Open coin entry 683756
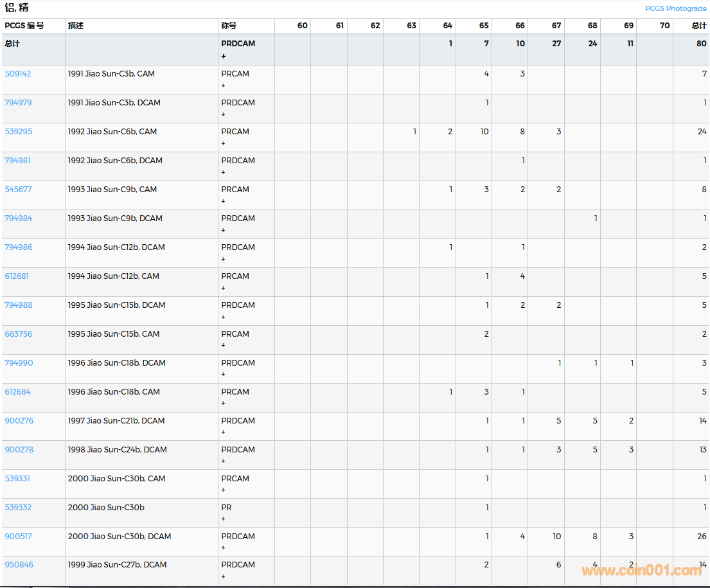The image size is (710, 588). tap(18, 334)
